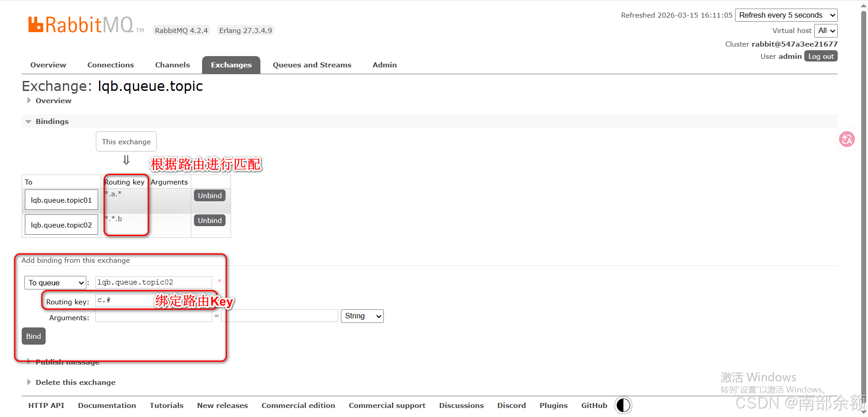Click the Log out button
868x417 pixels.
(x=821, y=56)
